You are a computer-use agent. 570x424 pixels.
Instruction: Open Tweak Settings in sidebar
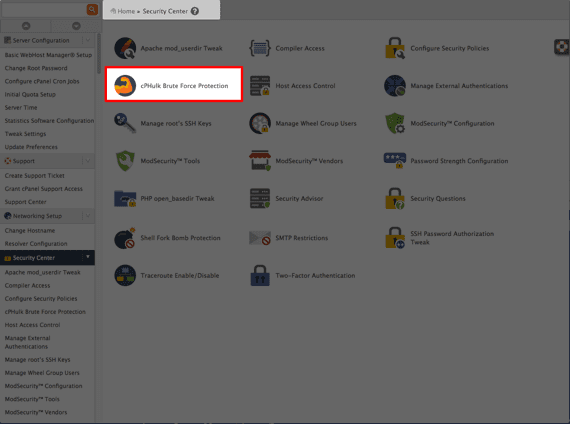pos(25,134)
